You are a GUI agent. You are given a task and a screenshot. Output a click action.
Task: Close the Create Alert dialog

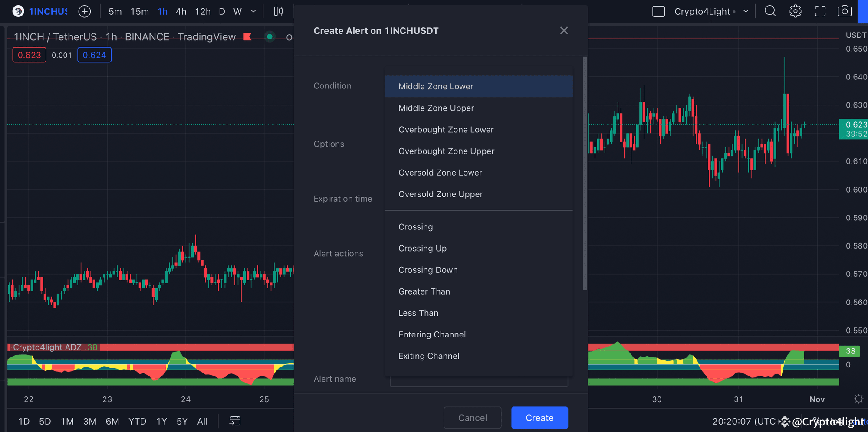click(564, 30)
